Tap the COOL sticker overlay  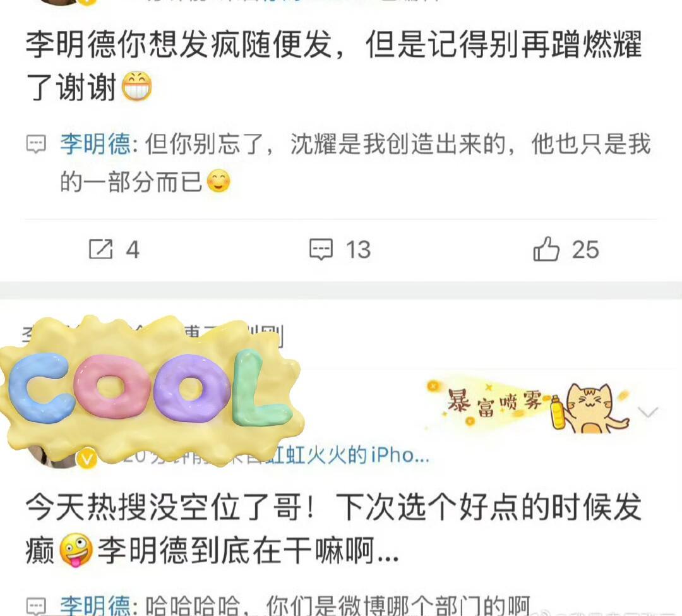pos(150,389)
